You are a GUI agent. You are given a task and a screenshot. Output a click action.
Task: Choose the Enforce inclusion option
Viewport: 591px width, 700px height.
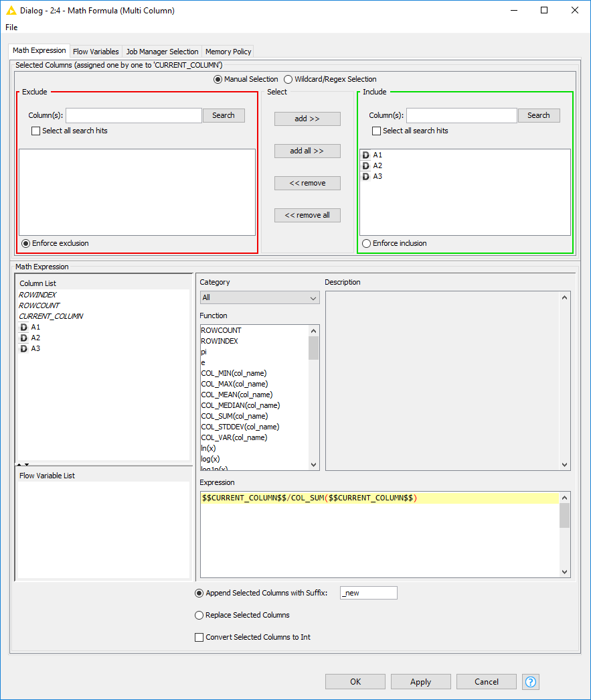(367, 243)
